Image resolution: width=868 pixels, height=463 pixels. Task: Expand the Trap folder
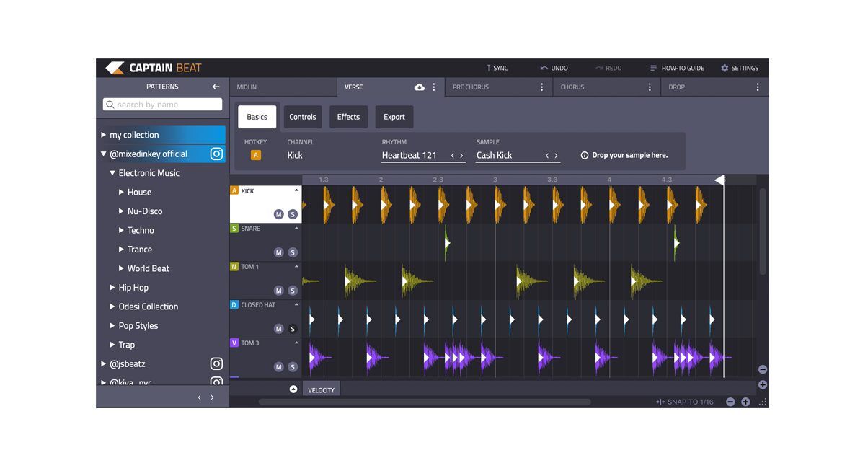(112, 345)
